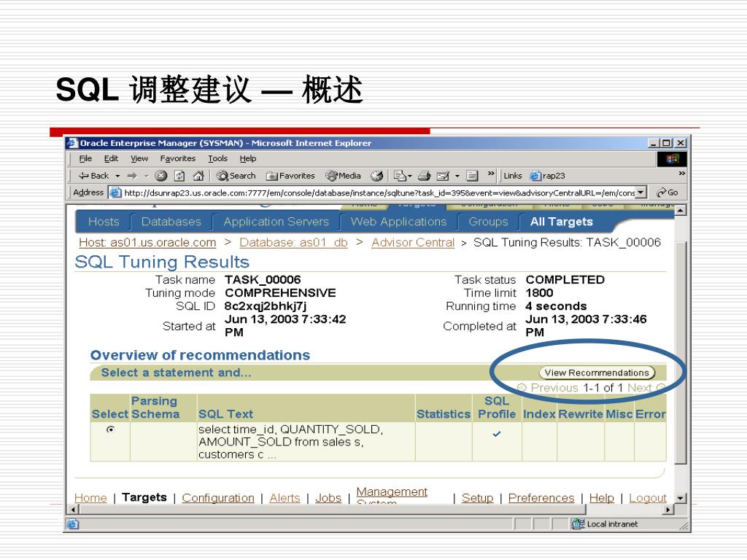Expand the Links bar overflow chevron
Image resolution: width=747 pixels, height=560 pixels.
click(x=682, y=174)
